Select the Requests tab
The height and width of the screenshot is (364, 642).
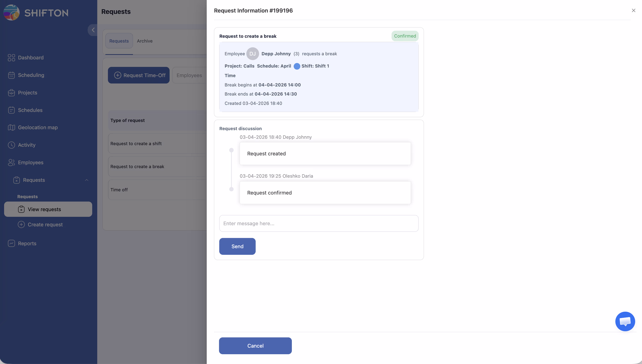click(x=119, y=41)
